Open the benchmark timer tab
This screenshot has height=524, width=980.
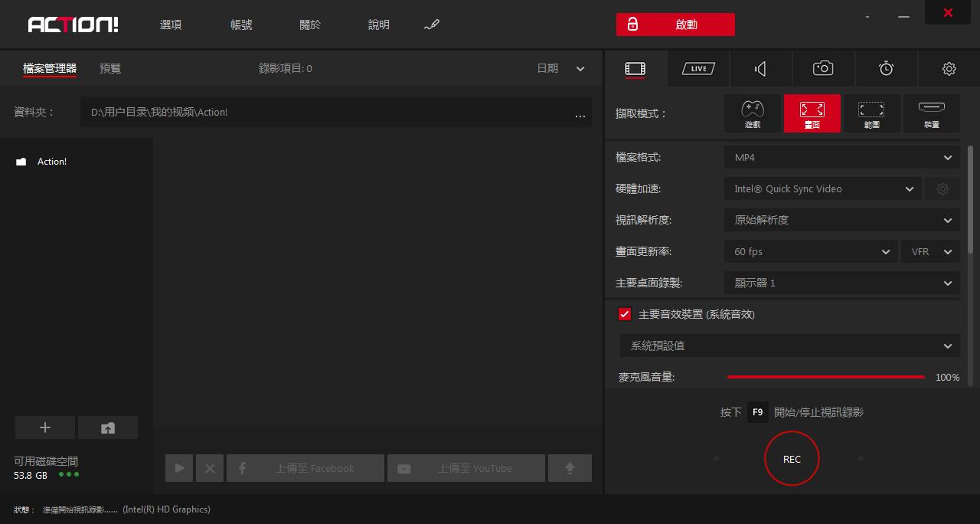[x=886, y=69]
